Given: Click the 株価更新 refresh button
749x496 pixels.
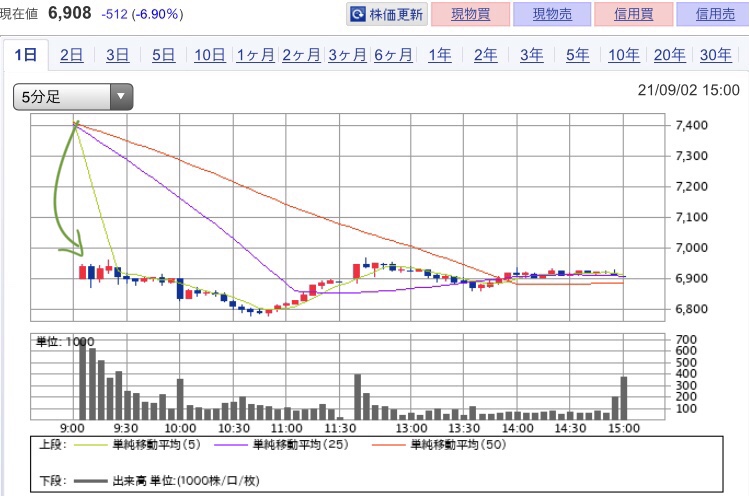Looking at the screenshot, I should tap(386, 14).
